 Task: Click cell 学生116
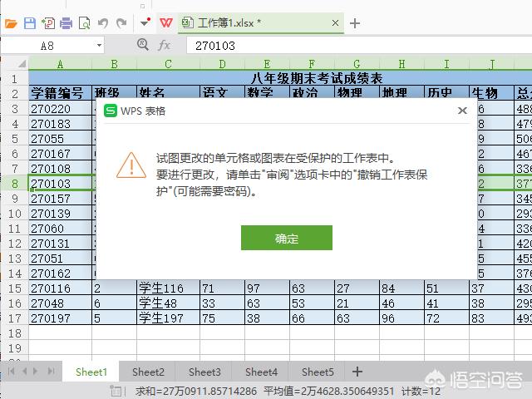[x=168, y=288]
